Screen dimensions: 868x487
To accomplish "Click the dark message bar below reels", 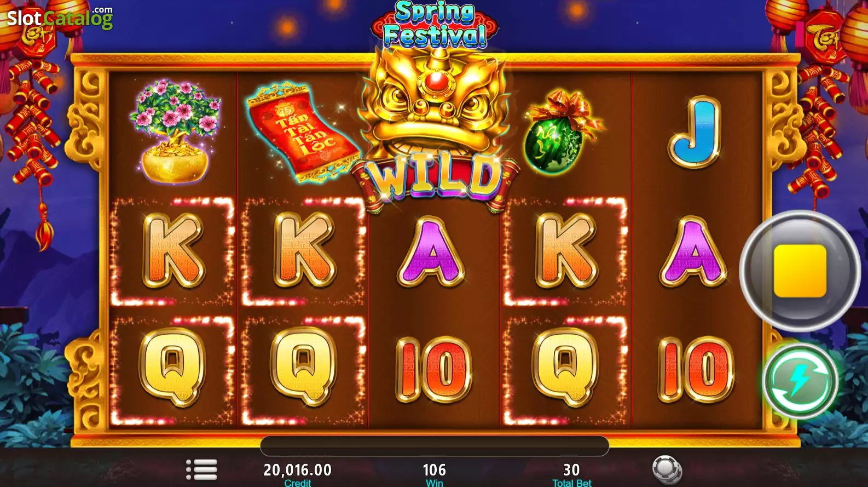I will click(x=435, y=446).
